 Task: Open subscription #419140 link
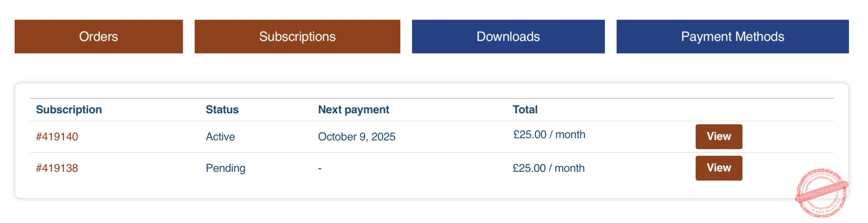[57, 137]
